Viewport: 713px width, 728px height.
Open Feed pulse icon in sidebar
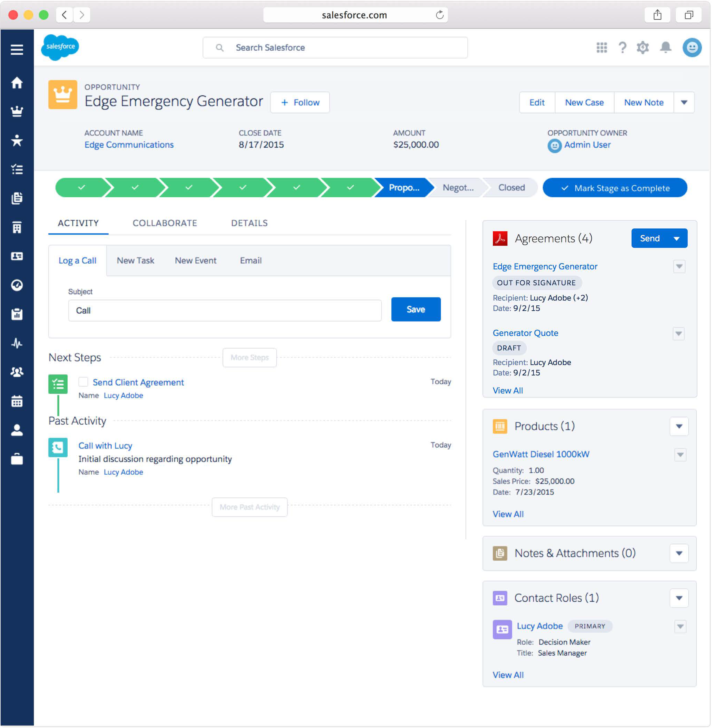point(17,343)
